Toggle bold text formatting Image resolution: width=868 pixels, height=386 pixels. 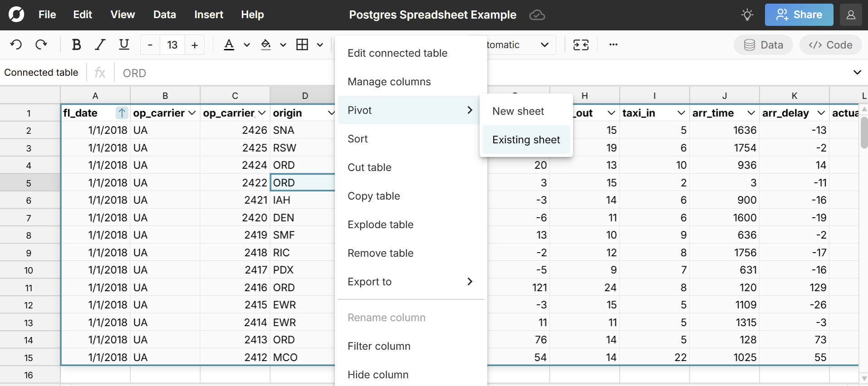(76, 44)
